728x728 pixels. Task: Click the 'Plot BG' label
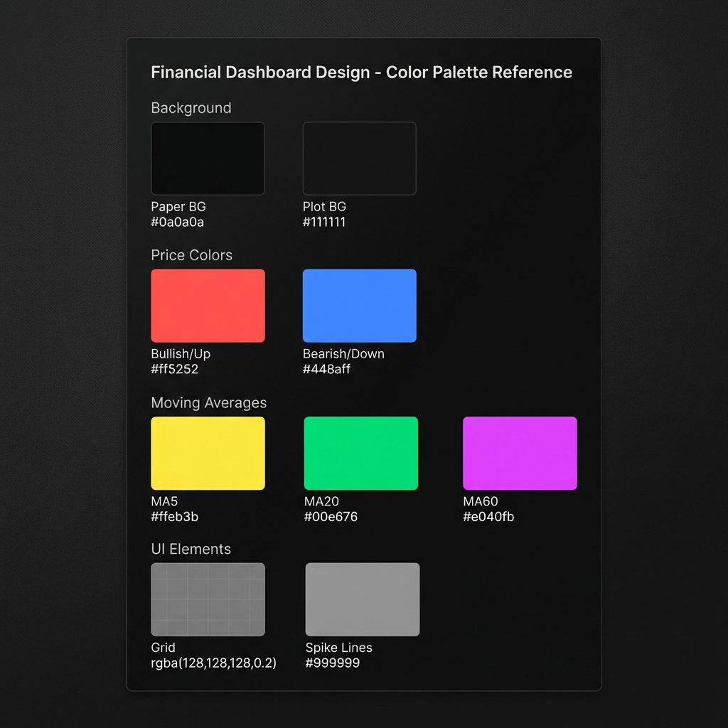pos(324,207)
